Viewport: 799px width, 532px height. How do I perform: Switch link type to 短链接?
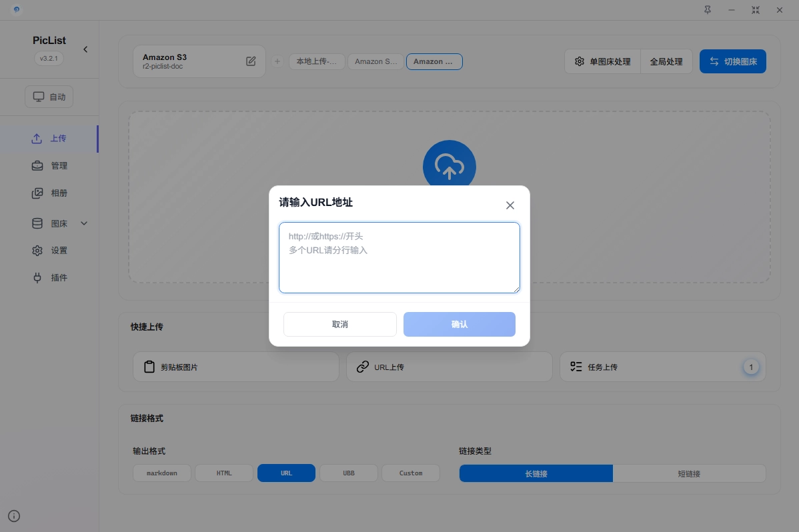pos(689,474)
